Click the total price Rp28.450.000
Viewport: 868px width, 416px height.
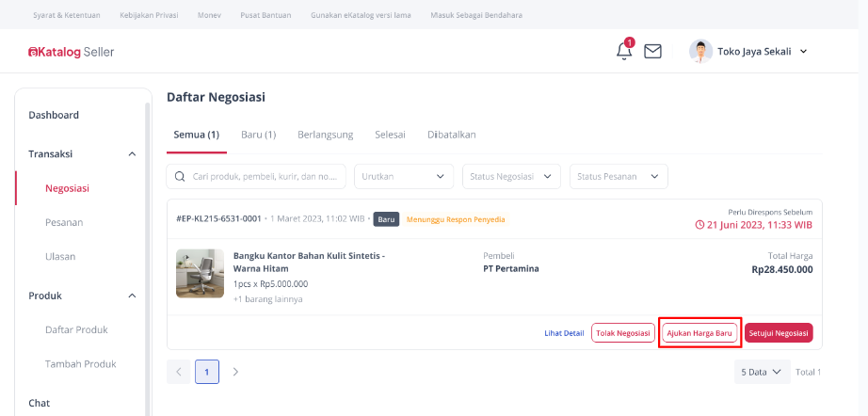[782, 269]
